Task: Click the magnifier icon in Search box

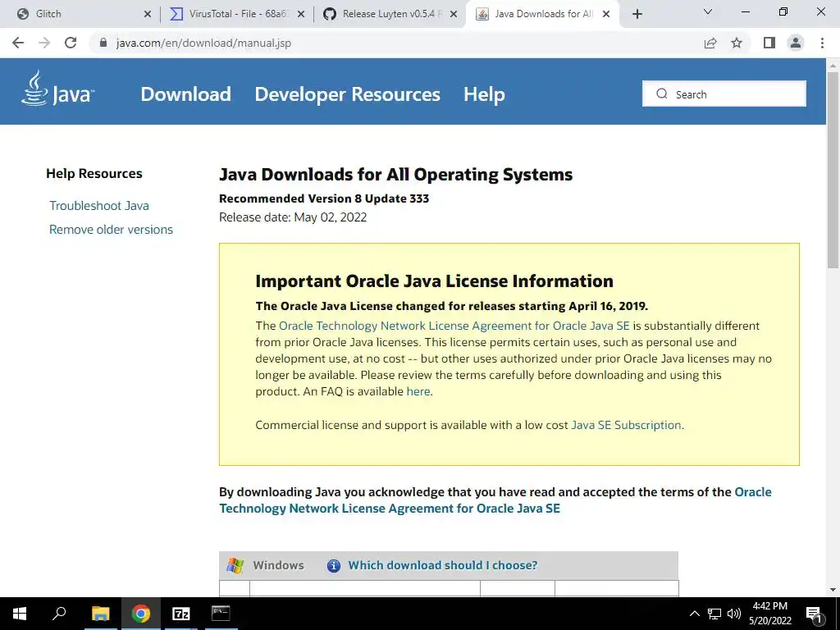Action: [x=662, y=94]
